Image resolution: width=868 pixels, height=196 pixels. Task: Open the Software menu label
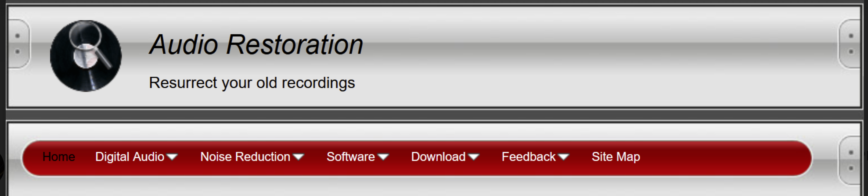[x=350, y=157]
